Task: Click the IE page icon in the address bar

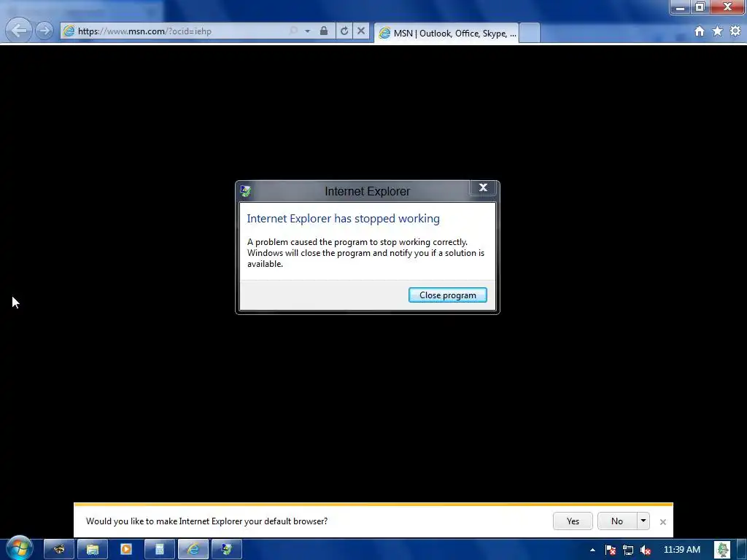Action: point(69,31)
